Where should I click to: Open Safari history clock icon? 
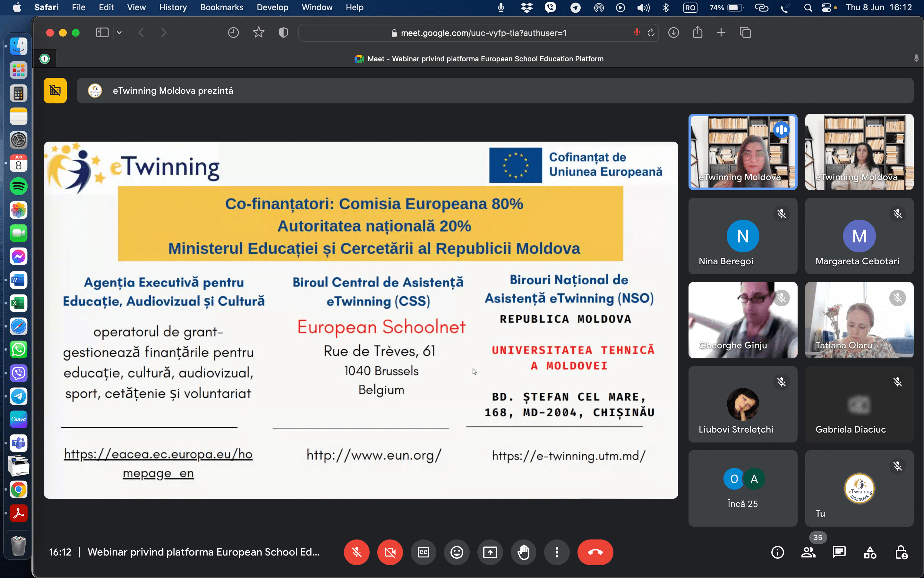233,32
